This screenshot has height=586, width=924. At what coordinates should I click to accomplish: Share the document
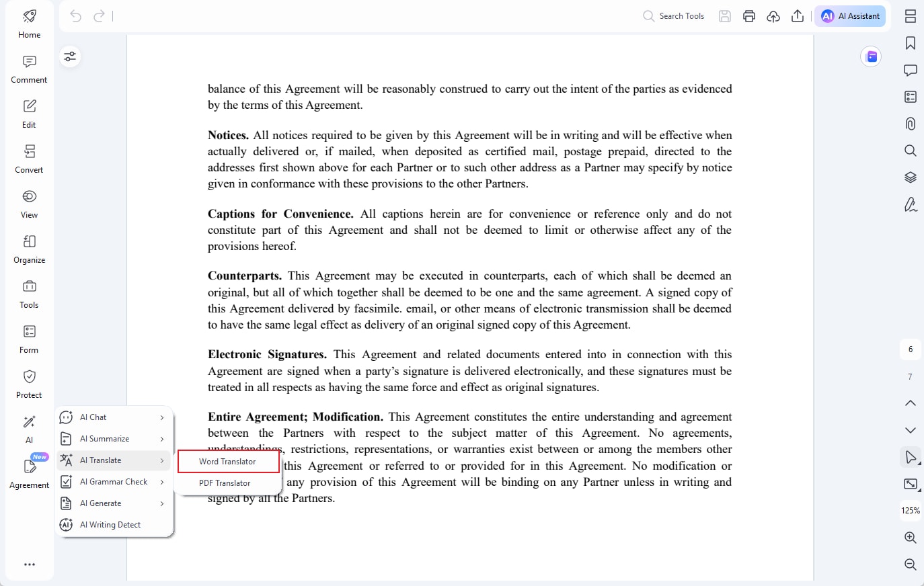(x=798, y=16)
